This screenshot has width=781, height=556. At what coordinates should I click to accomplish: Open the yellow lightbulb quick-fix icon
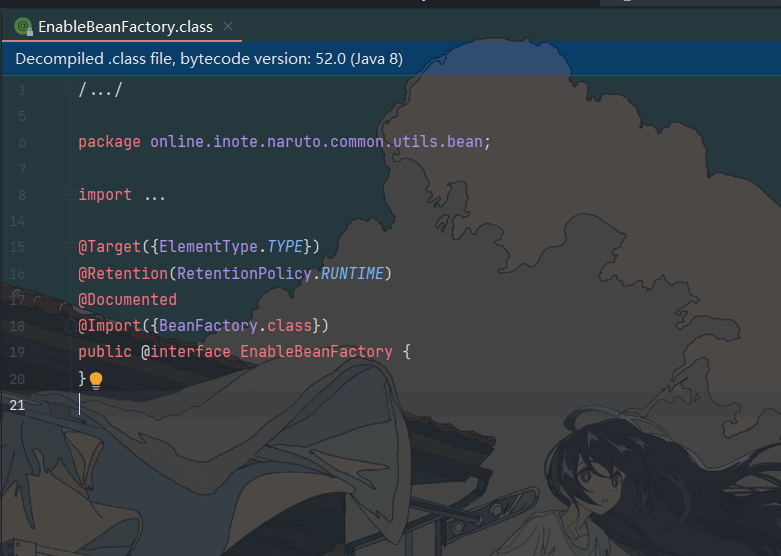point(96,381)
